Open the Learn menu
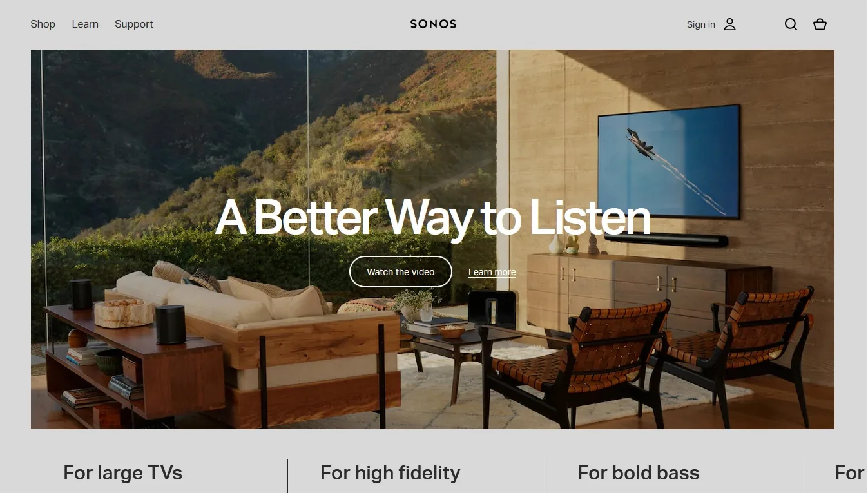The height and width of the screenshot is (493, 868). (85, 24)
